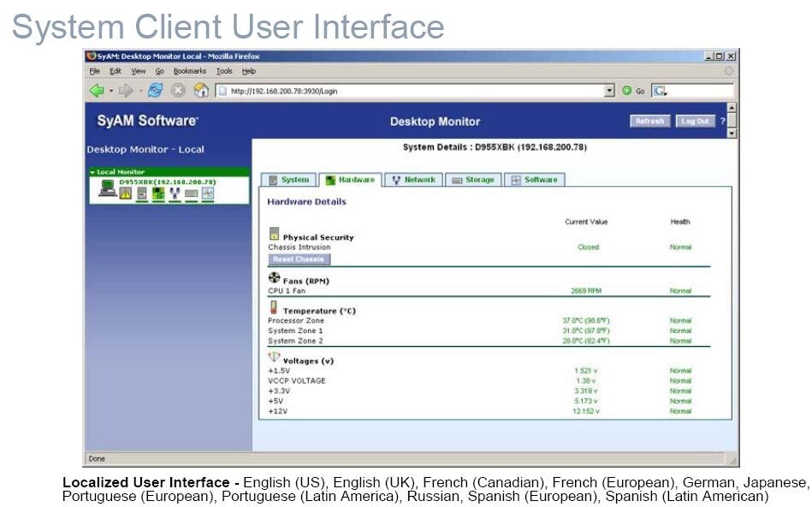Viewport: 812px width, 507px height.
Task: Click the Physical Security icon
Action: pos(275,234)
